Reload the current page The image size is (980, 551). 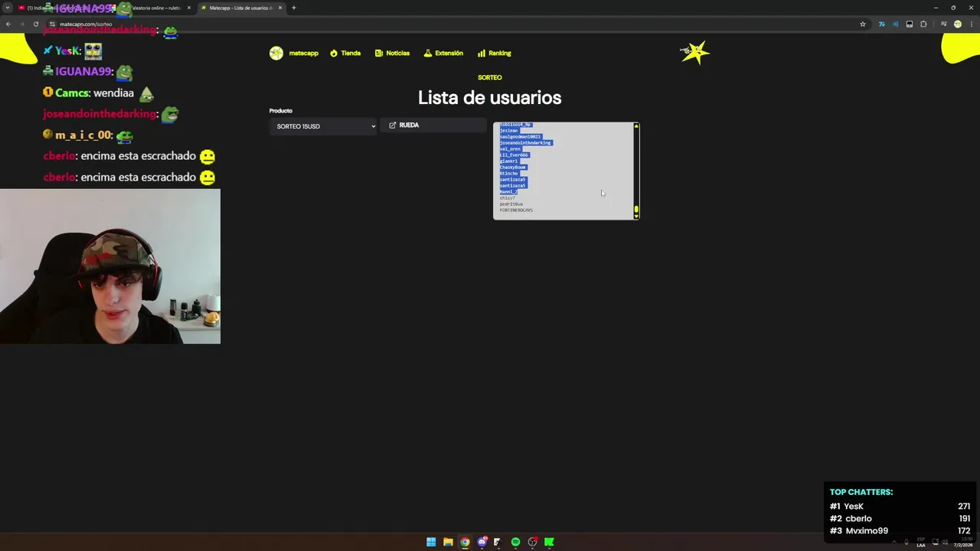point(36,24)
